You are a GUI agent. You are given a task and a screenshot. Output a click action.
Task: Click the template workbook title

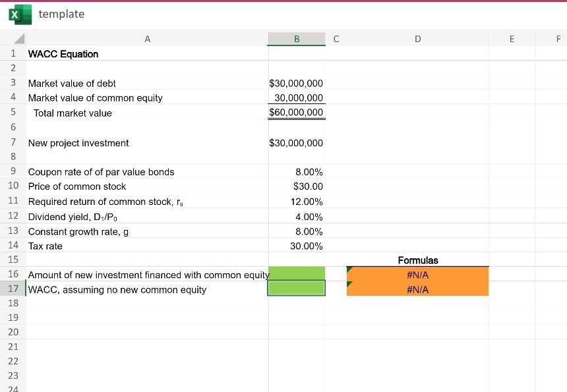point(62,14)
